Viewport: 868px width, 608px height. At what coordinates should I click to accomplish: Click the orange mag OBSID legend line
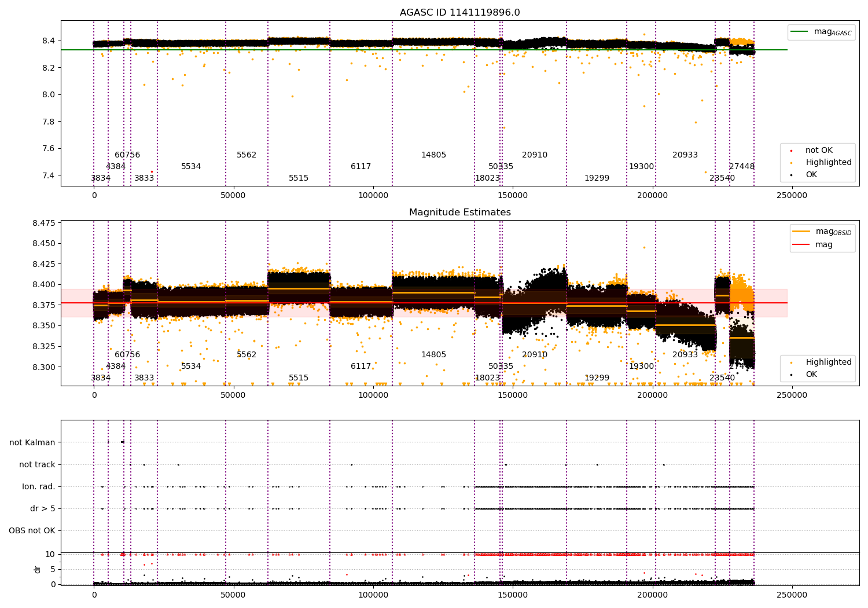[x=801, y=231]
